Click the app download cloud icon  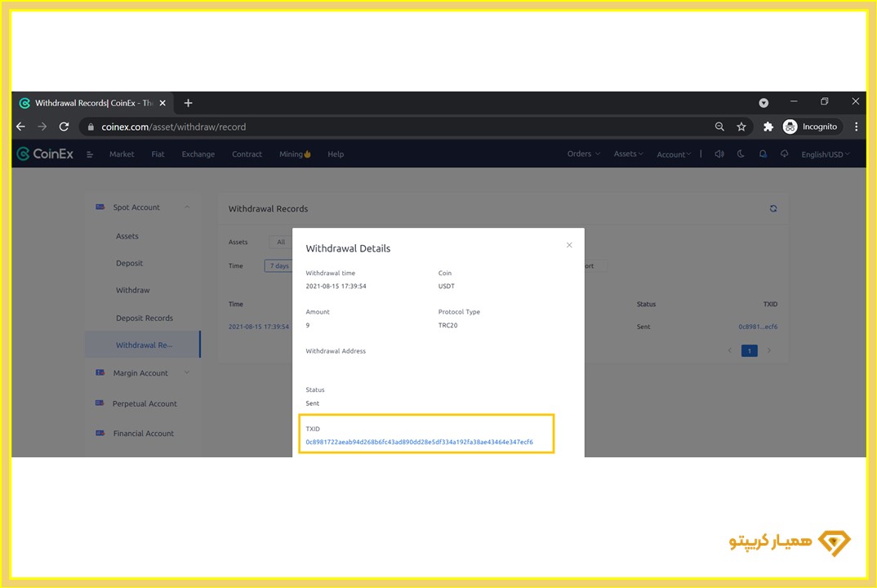(785, 154)
